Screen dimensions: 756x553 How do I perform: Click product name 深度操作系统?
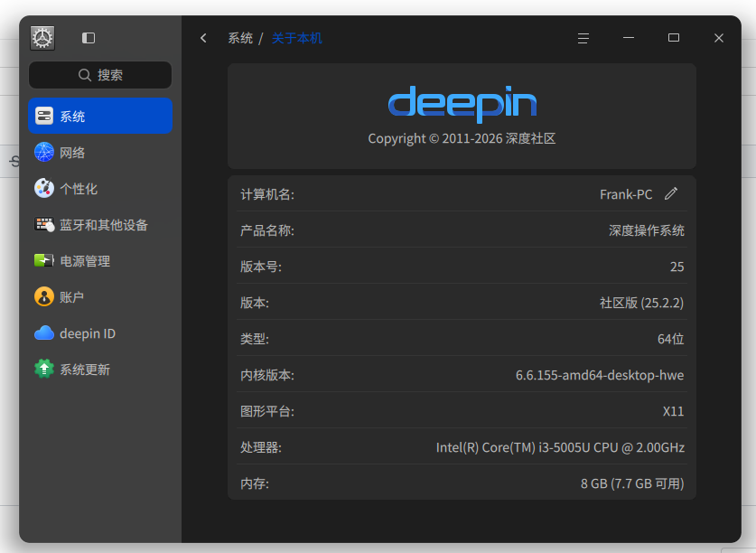647,230
